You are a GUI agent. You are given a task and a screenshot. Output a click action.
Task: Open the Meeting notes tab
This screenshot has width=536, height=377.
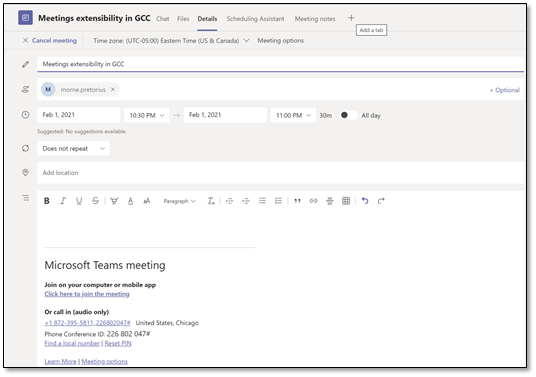pos(315,19)
